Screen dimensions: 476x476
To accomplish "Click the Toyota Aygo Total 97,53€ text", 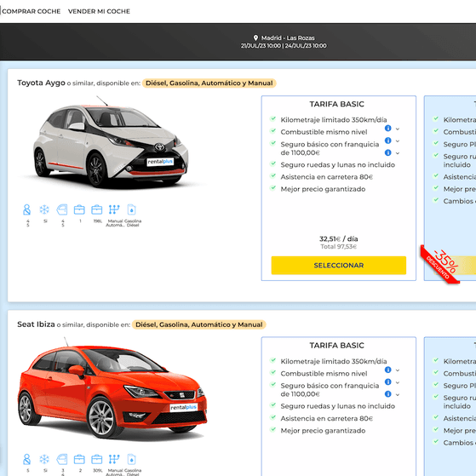I will click(x=339, y=246).
